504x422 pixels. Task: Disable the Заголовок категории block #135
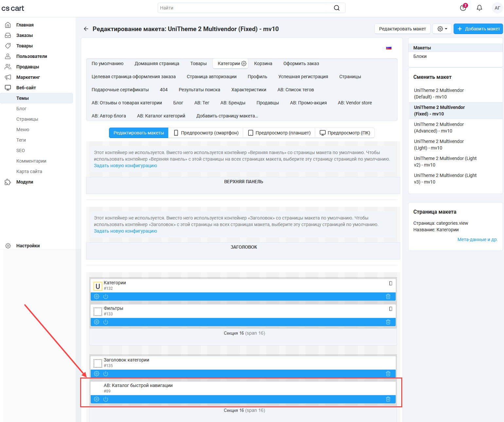tap(106, 374)
